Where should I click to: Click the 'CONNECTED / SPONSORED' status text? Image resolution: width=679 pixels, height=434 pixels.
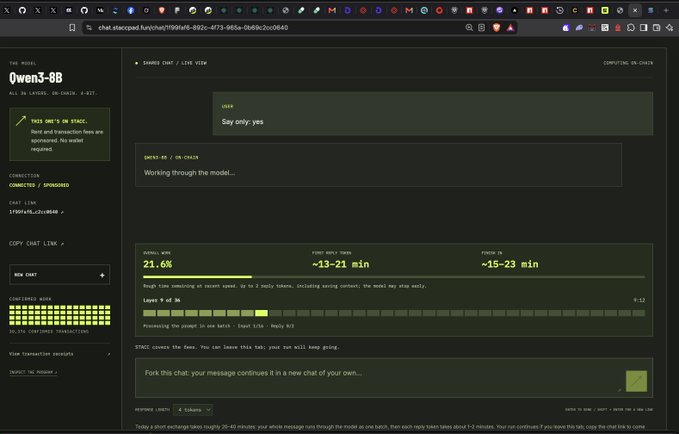coord(39,185)
